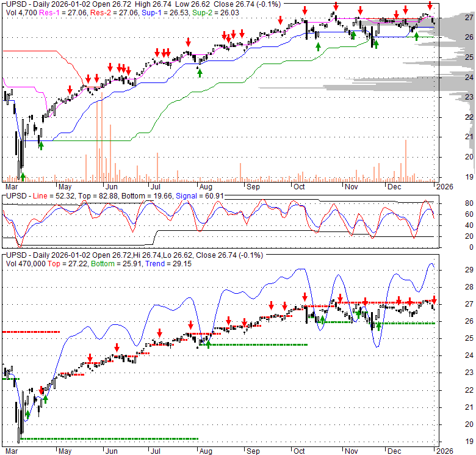Screen dimensions: 476x455
Task: Click '2026' on the upper chart time axis
Action: coord(445,186)
